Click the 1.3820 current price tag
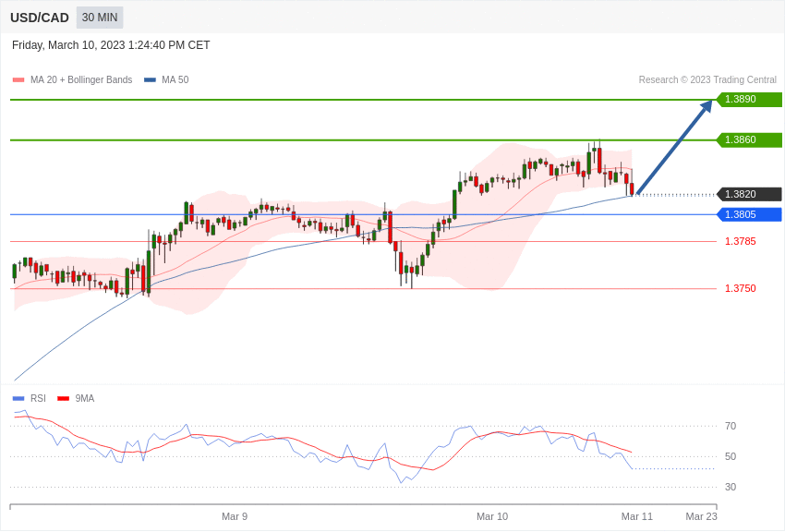Viewport: 785px width, 532px height. 749,194
